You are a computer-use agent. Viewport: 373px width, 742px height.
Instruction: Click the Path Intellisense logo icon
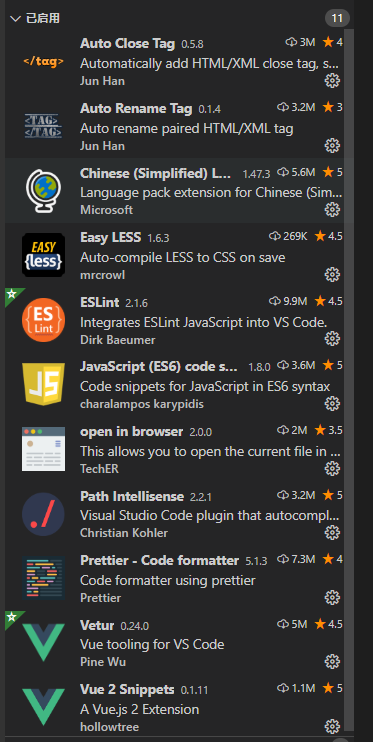pyautogui.click(x=44, y=513)
